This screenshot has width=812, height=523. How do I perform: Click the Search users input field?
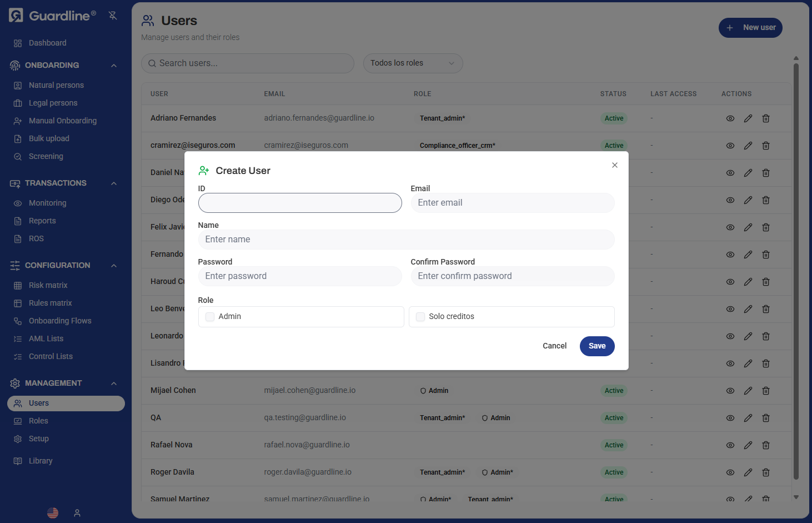[x=247, y=63]
